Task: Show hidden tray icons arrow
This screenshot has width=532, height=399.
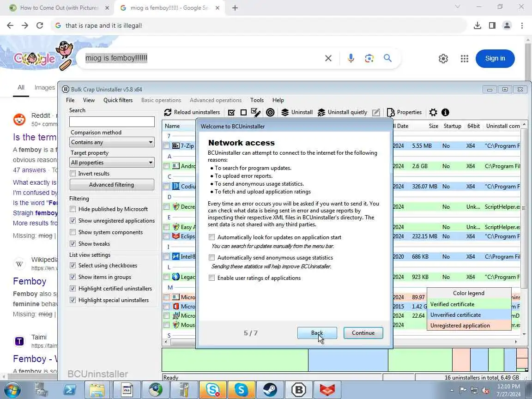Action: 452,391
